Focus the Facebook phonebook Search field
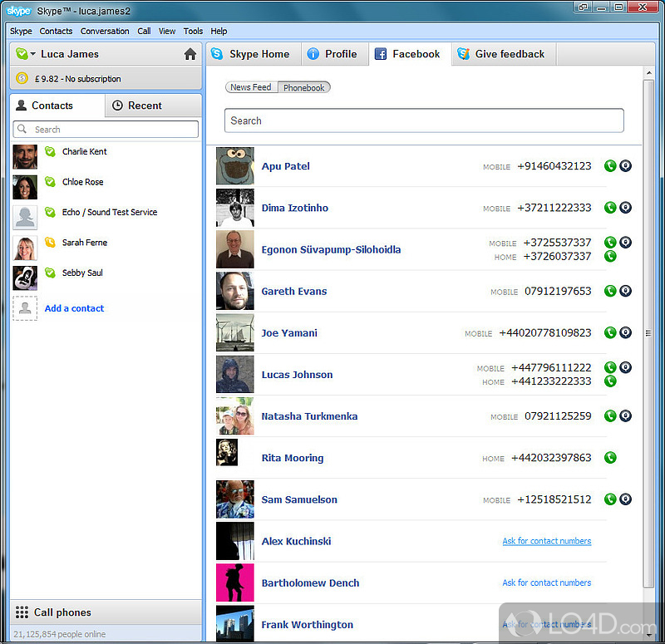The height and width of the screenshot is (644, 665). coord(424,120)
